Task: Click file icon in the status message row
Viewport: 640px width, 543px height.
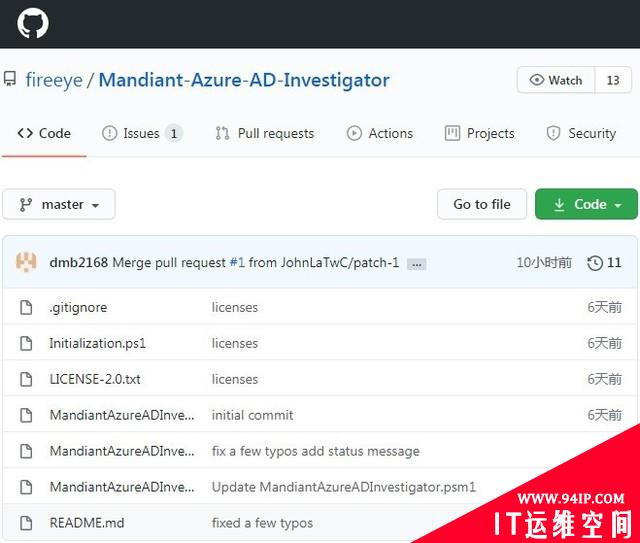Action: [x=26, y=451]
